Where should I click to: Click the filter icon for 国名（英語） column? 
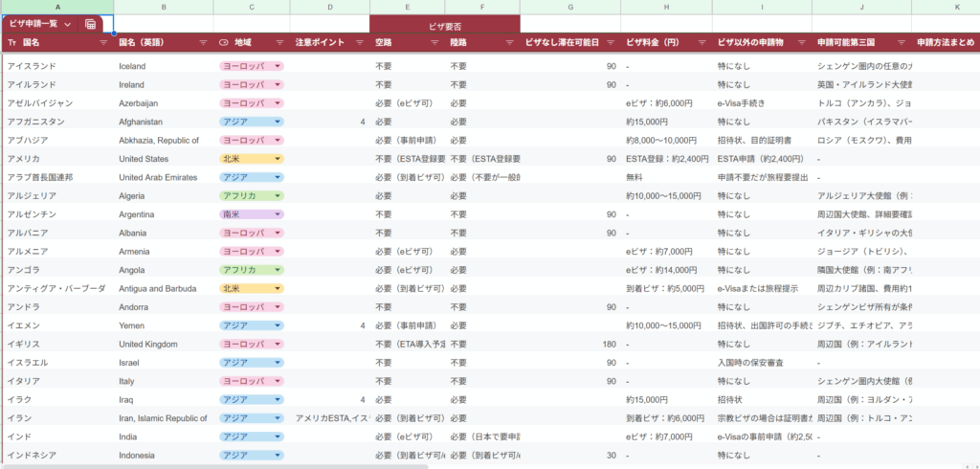point(203,43)
